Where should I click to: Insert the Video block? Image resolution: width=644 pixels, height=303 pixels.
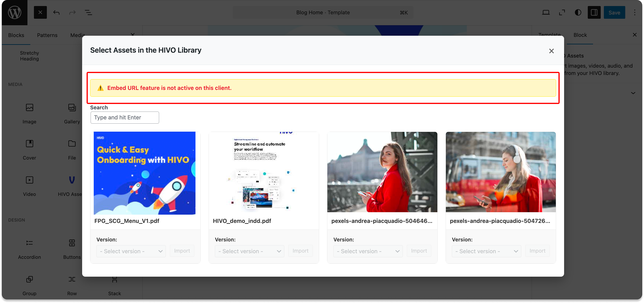29,180
